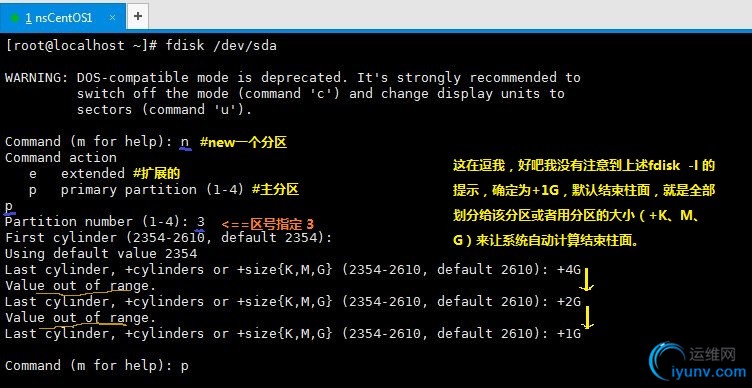Click the fdisk /dev/sda command text
This screenshot has width=752, height=388.
[x=221, y=46]
